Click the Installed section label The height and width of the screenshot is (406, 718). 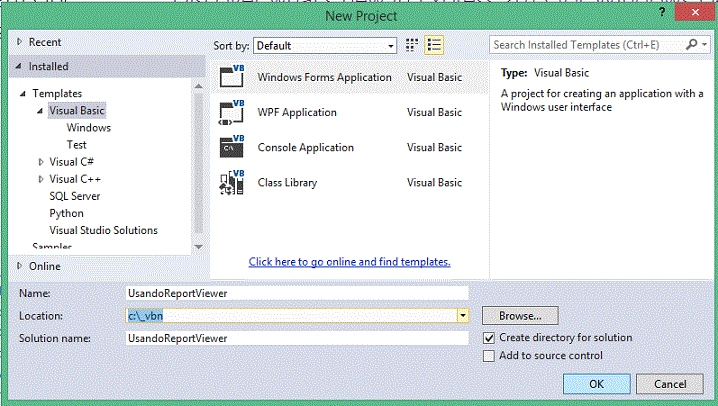49,66
